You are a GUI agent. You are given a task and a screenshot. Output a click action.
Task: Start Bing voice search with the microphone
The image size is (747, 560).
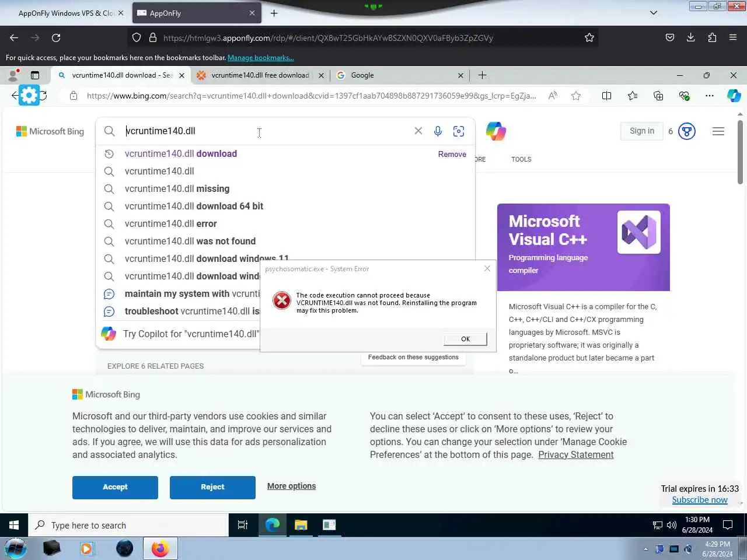click(x=438, y=131)
